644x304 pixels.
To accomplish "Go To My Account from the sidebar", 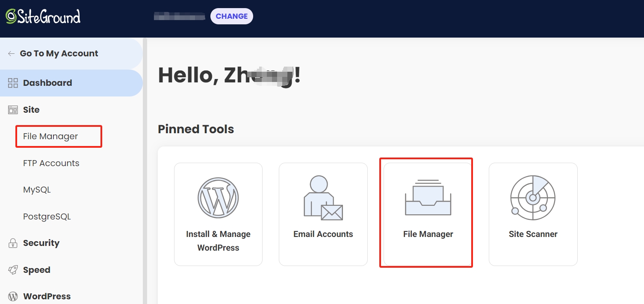I will tap(59, 53).
